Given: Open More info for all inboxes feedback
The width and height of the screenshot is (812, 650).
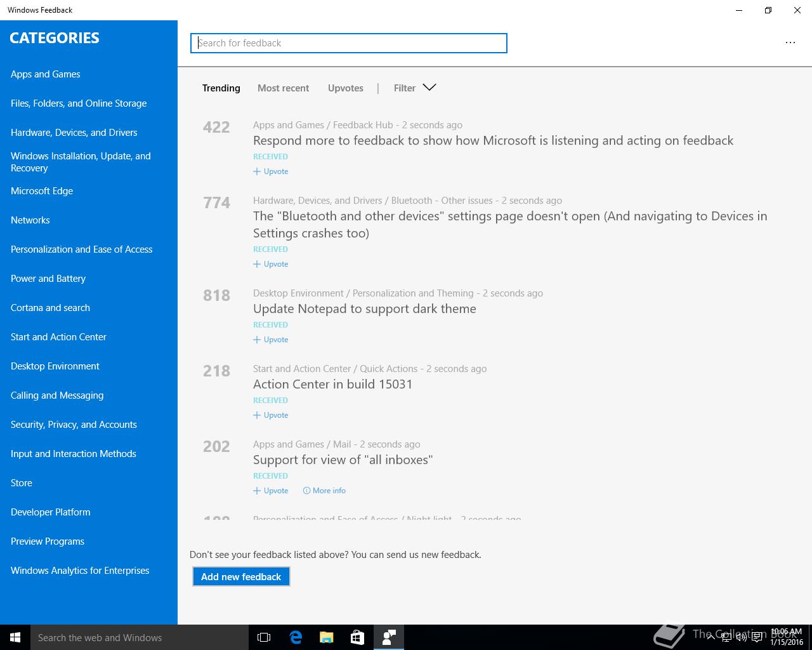Looking at the screenshot, I should click(324, 491).
